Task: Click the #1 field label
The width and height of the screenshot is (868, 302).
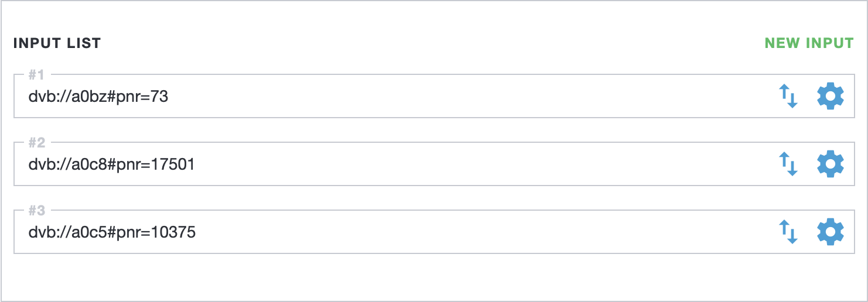Action: [x=36, y=74]
